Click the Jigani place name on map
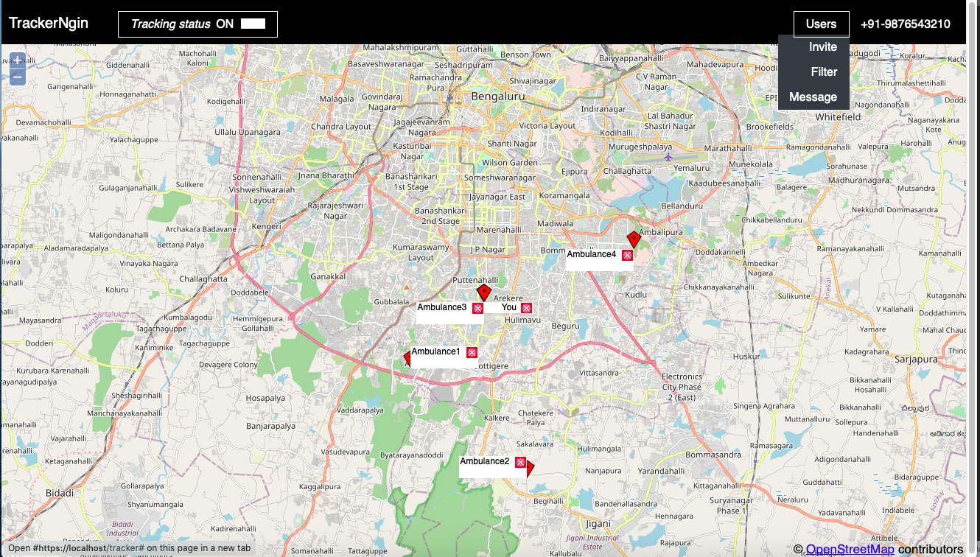This screenshot has width=980, height=557. pyautogui.click(x=598, y=524)
